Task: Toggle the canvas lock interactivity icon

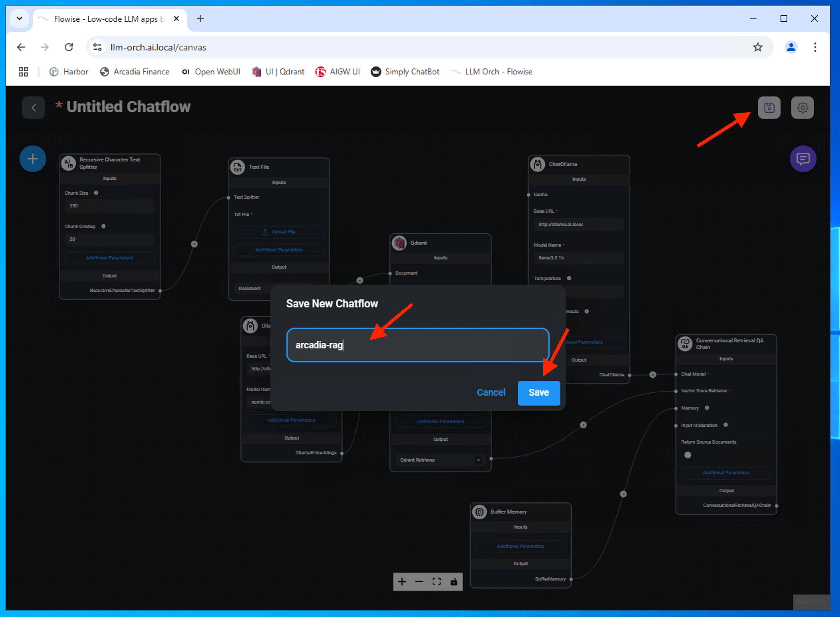Action: point(453,581)
